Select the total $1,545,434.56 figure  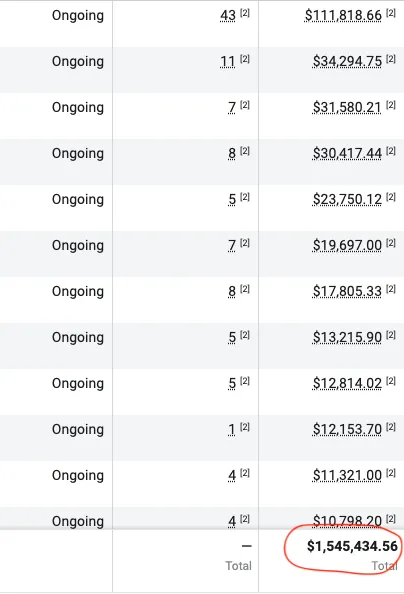point(352,546)
